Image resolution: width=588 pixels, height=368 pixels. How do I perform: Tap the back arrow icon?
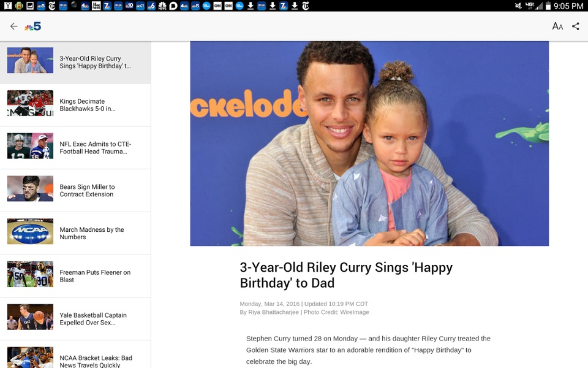(14, 26)
